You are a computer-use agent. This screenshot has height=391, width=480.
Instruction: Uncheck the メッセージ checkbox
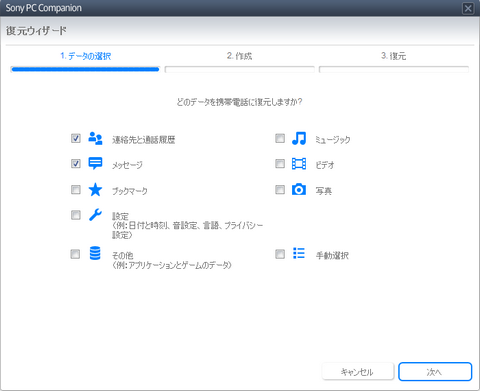coord(76,164)
